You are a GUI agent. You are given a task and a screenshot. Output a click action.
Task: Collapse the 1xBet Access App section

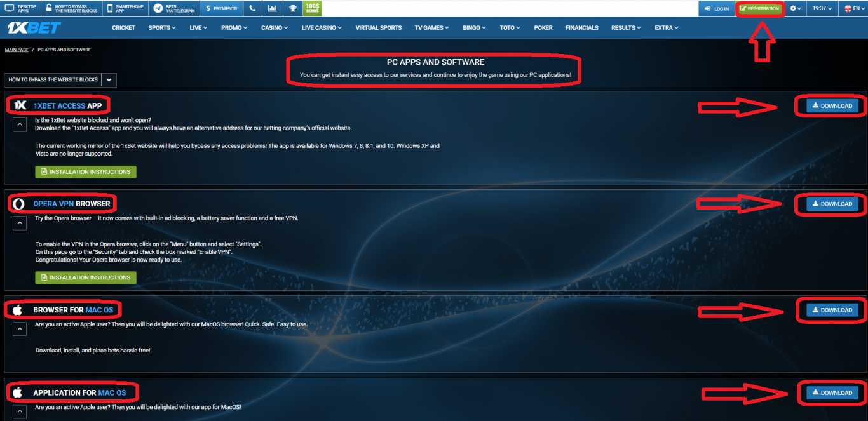click(x=19, y=124)
